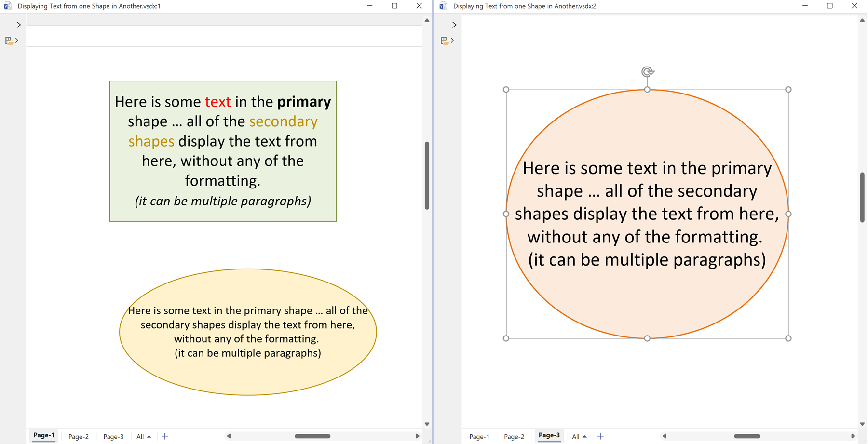Add a new page with the plus button, right window
868x444 pixels.
(600, 436)
